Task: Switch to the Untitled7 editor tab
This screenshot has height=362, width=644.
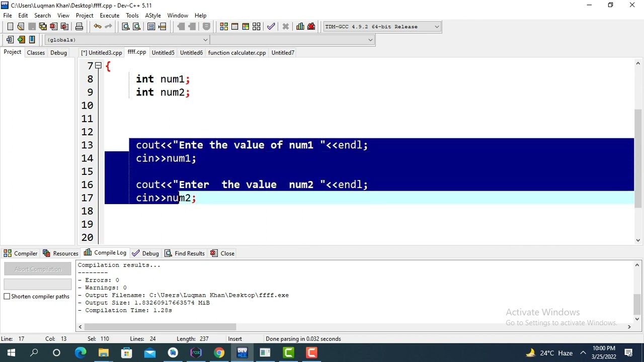Action: pos(283,53)
